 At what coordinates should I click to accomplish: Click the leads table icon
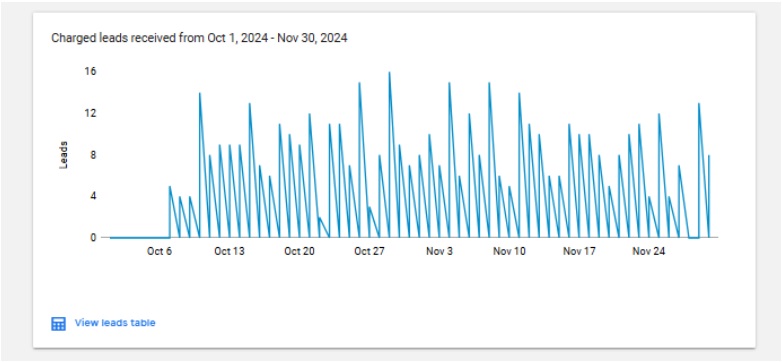coord(58,324)
